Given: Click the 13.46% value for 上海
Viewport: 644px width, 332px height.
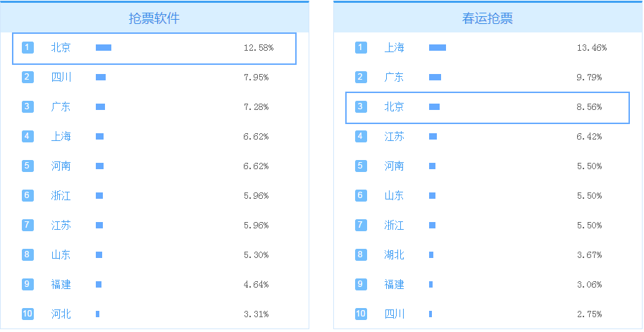Looking at the screenshot, I should tap(591, 48).
